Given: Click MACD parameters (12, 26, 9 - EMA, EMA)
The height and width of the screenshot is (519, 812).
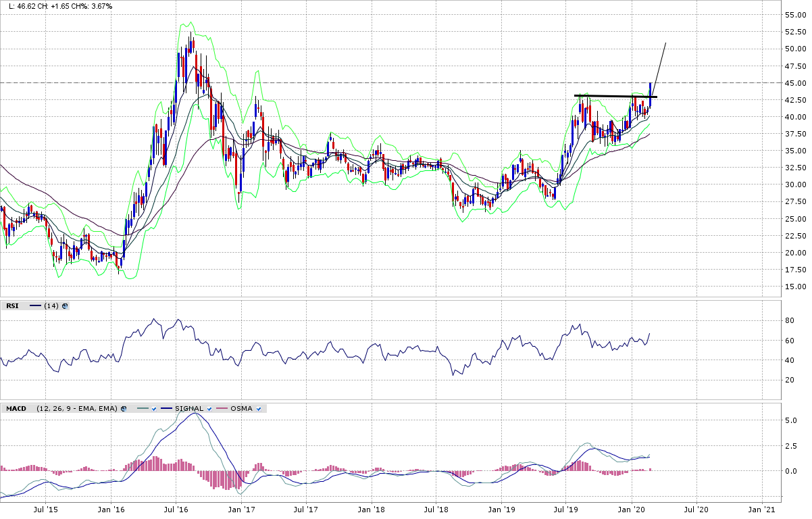Looking at the screenshot, I should 77,409.
